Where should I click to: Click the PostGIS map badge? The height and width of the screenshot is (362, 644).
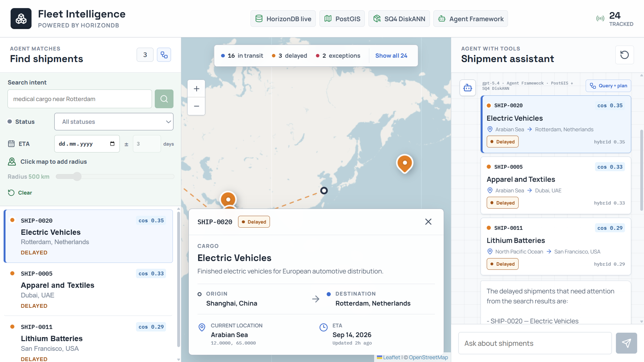pos(342,19)
